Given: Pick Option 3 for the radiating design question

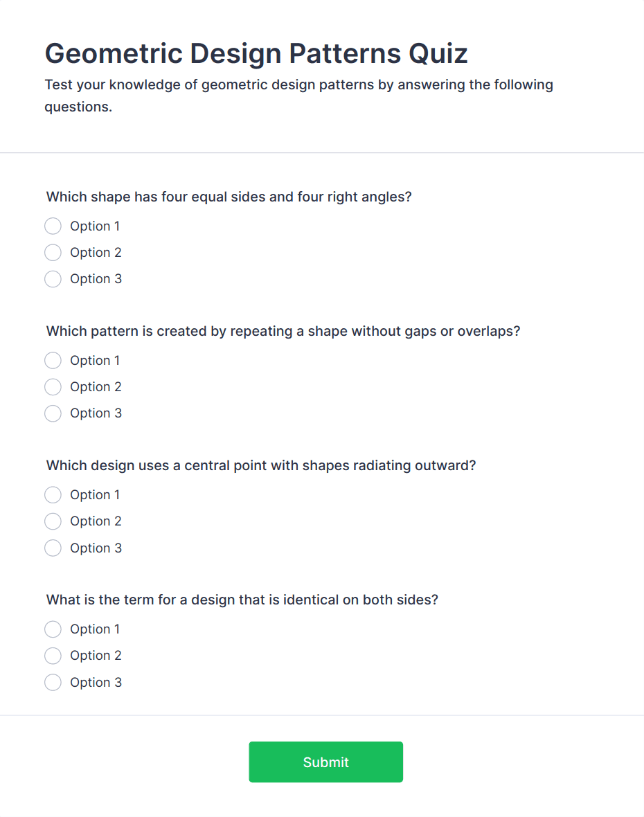Looking at the screenshot, I should (53, 547).
